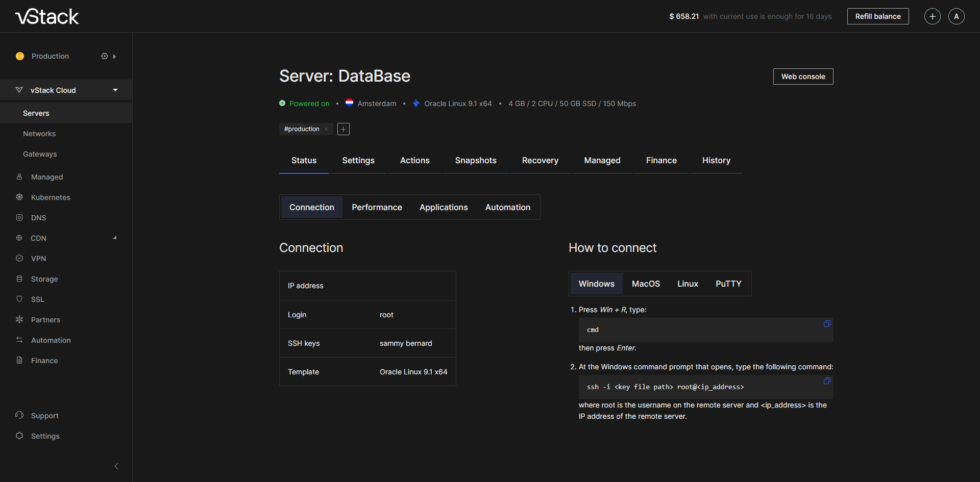Screen dimensions: 980x482
Task: Select the Applications subtab
Action: click(x=444, y=207)
